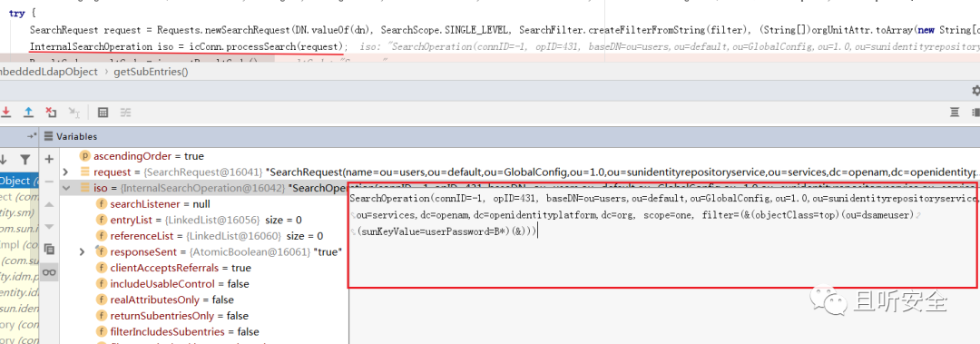Click the Variables panel header icon
Viewport: 980px width, 344px height.
48,136
